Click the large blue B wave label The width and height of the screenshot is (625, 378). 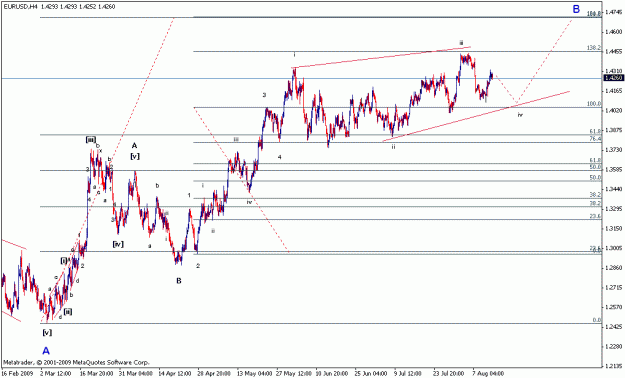pyautogui.click(x=576, y=9)
